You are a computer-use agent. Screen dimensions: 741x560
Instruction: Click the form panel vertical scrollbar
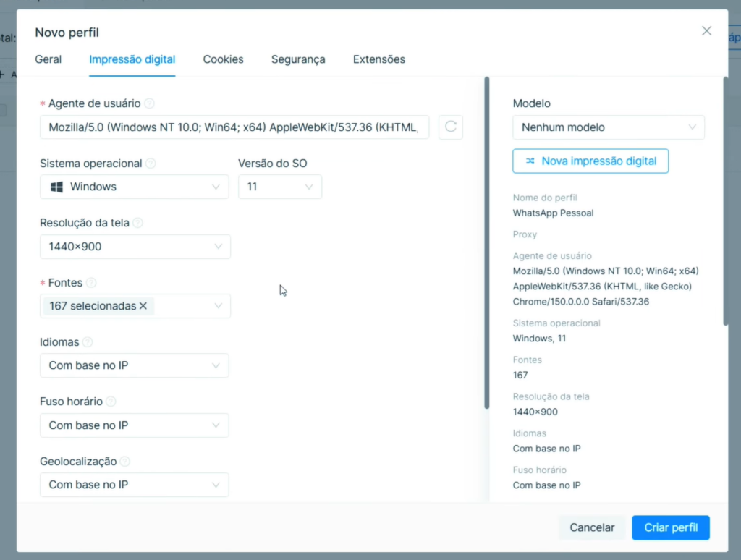(487, 242)
